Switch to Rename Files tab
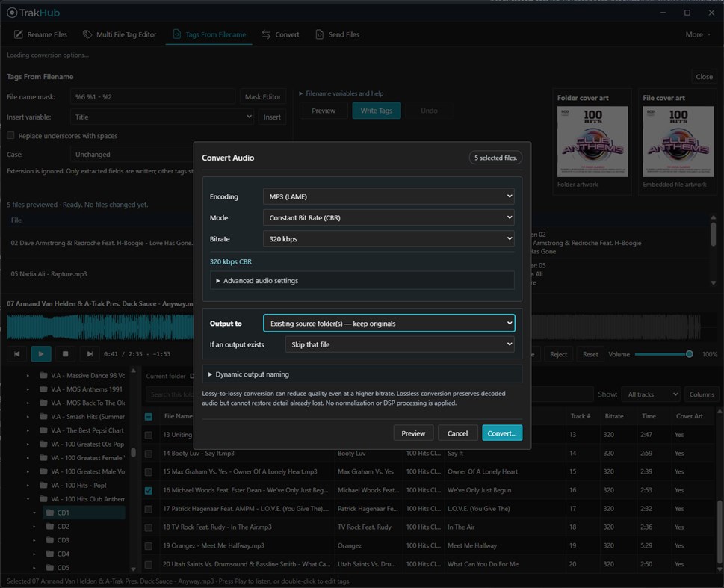This screenshot has height=588, width=724. 40,34
